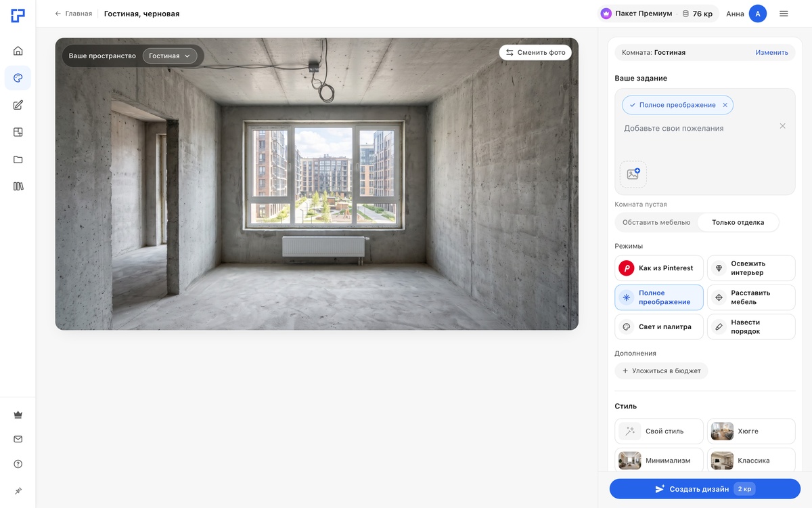Select the 'Классика' style
This screenshot has height=508, width=812.
click(x=751, y=460)
